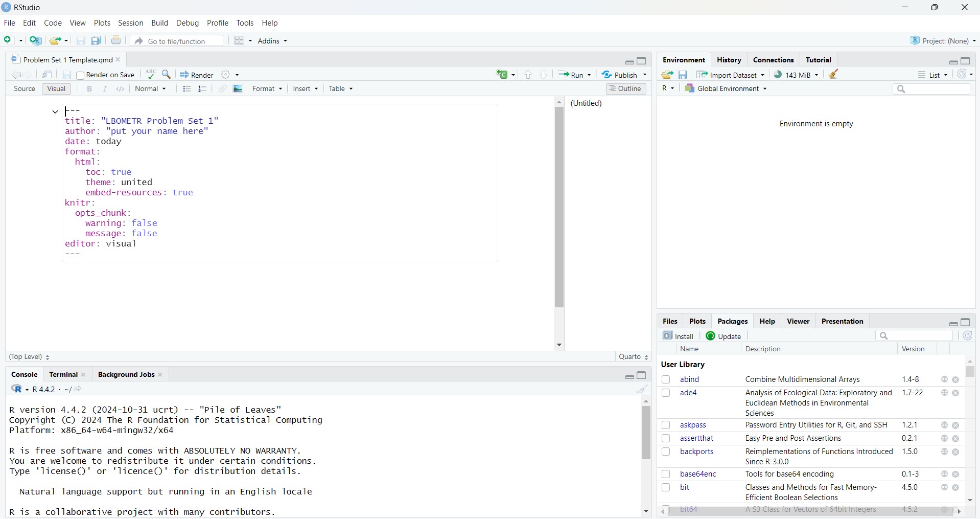Insert a bulleted list

187,89
